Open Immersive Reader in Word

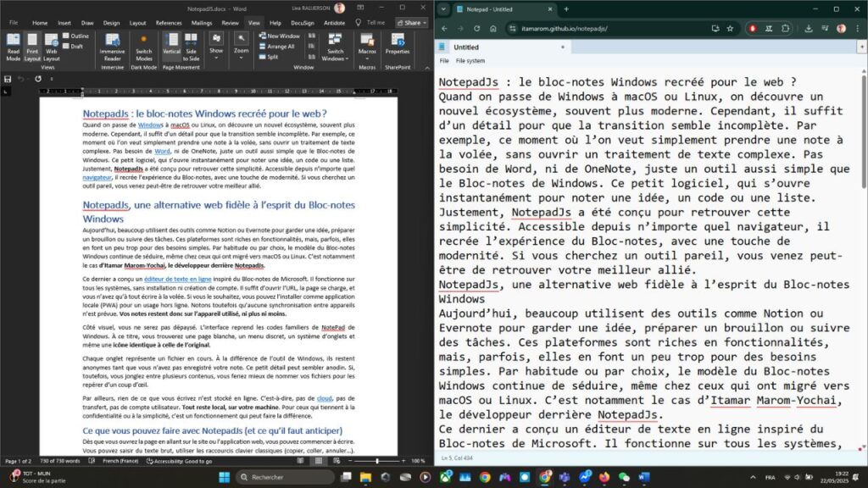(113, 47)
